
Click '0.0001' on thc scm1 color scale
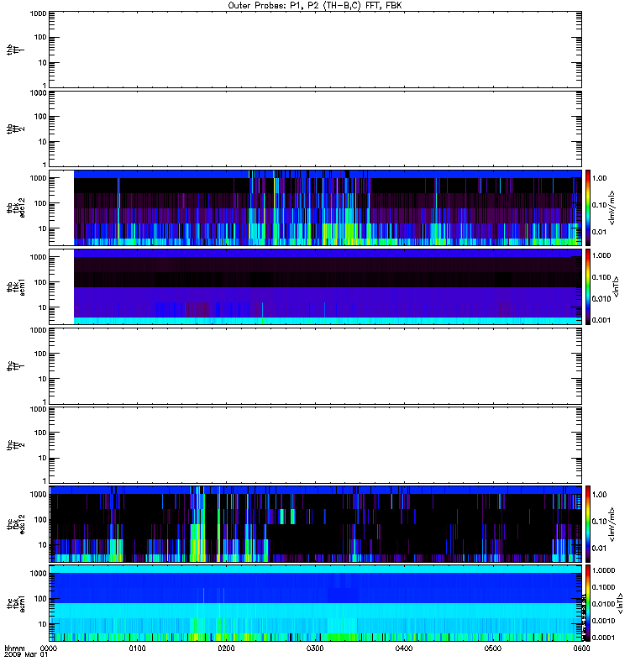coord(603,638)
